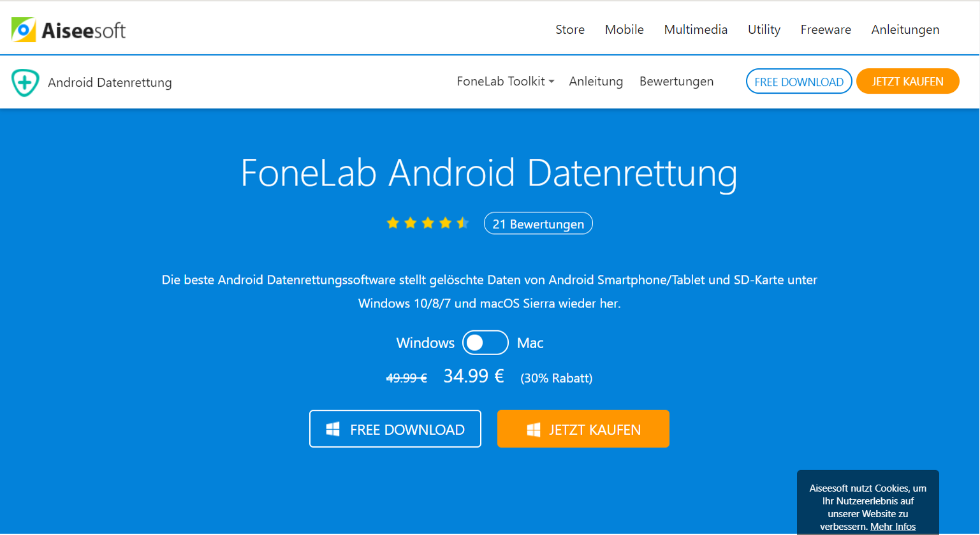Click the Aiseesoft brand name text
Image resolution: width=980 pixels, height=535 pixels.
click(x=84, y=30)
